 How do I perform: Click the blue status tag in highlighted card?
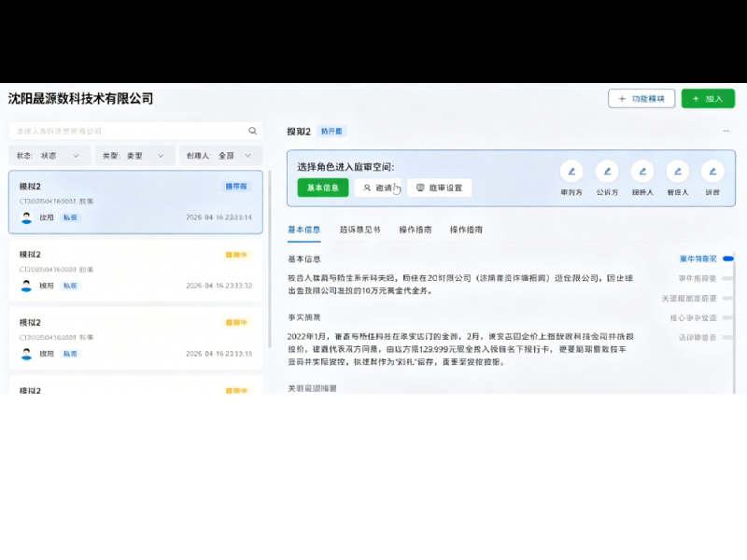[236, 186]
